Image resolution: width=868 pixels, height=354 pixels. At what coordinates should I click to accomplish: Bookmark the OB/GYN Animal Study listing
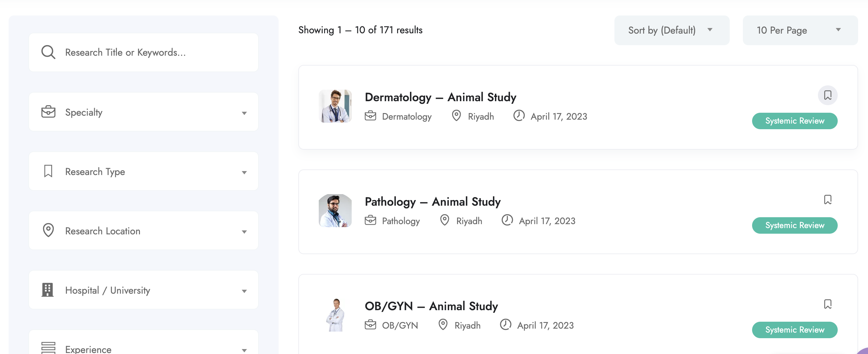pyautogui.click(x=827, y=304)
